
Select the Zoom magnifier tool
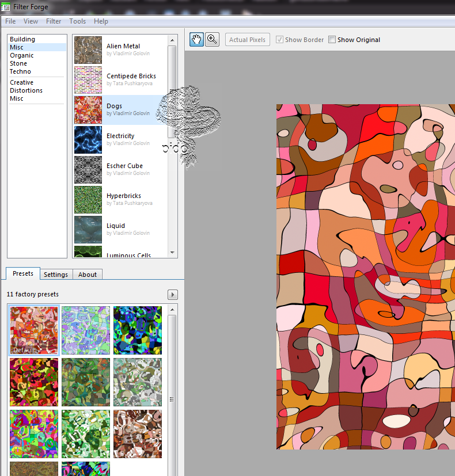[x=212, y=40]
